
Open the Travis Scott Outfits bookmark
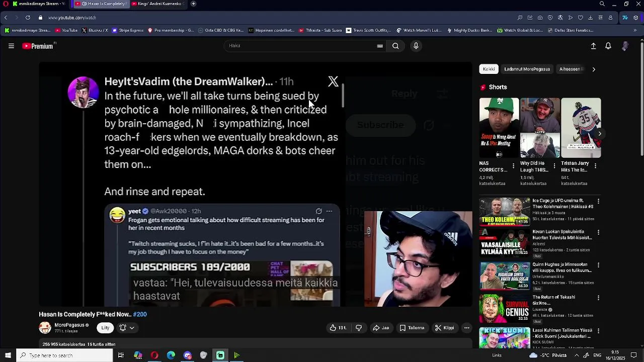[x=368, y=30]
